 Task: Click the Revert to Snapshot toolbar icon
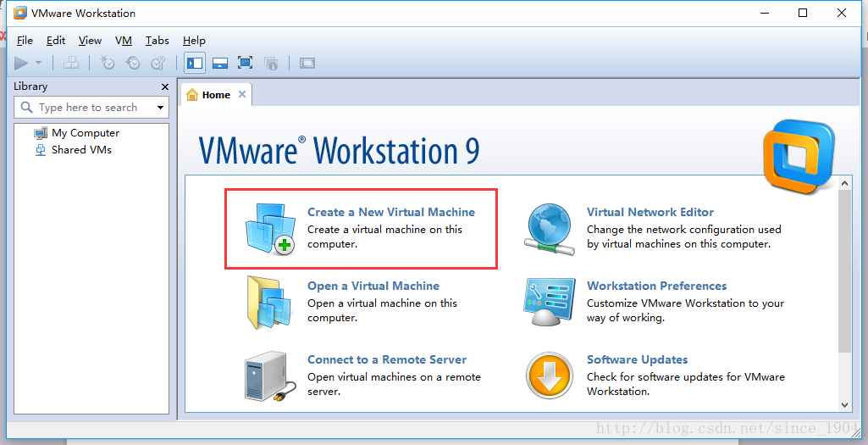[x=133, y=64]
